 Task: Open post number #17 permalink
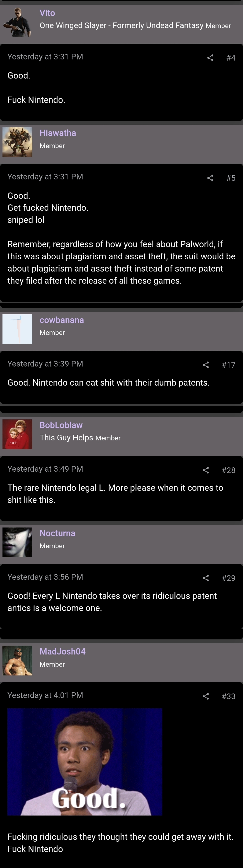pos(229,365)
